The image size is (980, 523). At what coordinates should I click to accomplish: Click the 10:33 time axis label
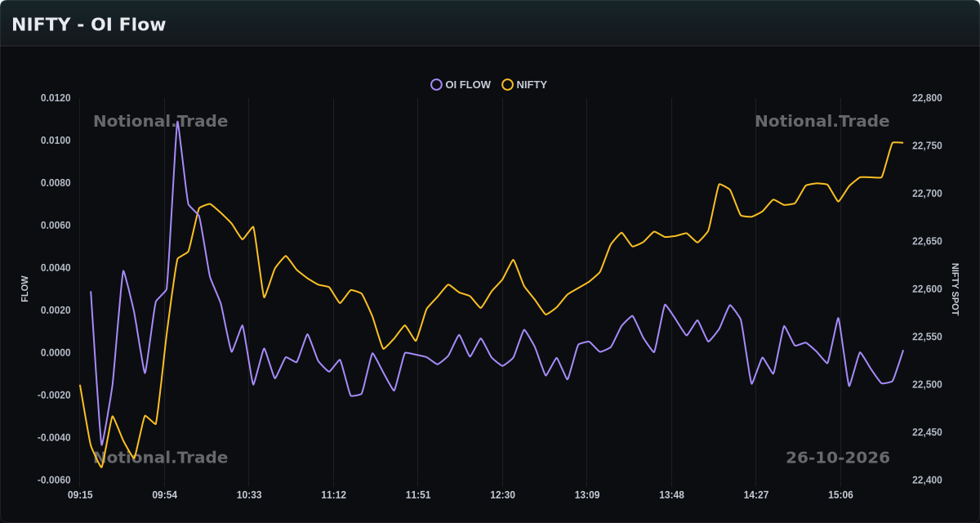pyautogui.click(x=249, y=495)
